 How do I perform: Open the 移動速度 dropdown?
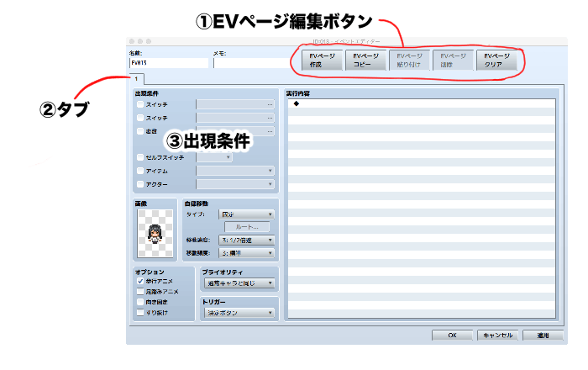coord(246,240)
